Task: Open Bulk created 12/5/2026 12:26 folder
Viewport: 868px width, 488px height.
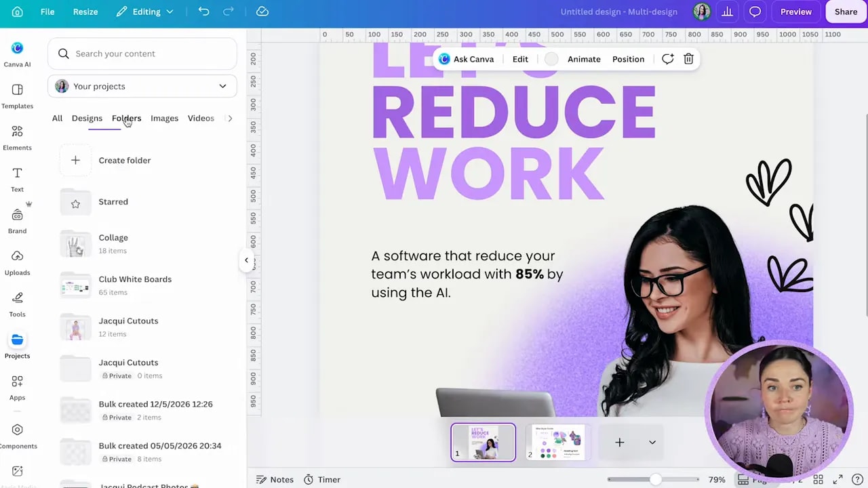Action: pos(142,411)
